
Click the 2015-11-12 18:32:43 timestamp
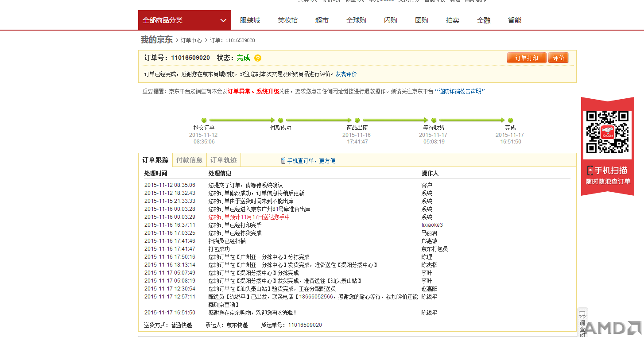point(170,193)
